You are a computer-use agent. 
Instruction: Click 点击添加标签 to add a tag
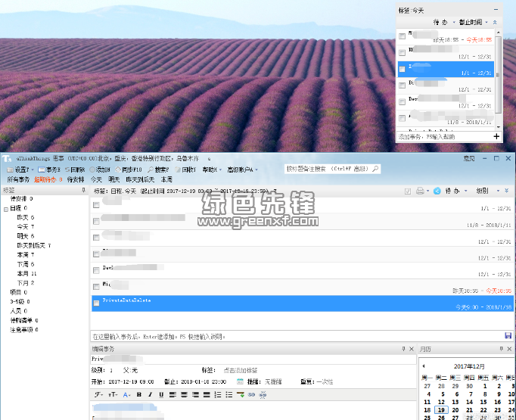click(241, 370)
